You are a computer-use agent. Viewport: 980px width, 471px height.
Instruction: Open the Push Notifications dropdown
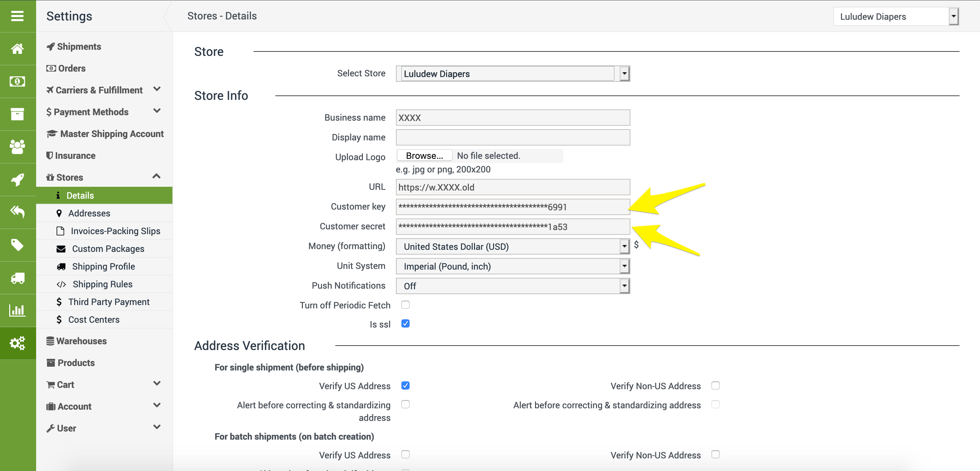click(512, 286)
